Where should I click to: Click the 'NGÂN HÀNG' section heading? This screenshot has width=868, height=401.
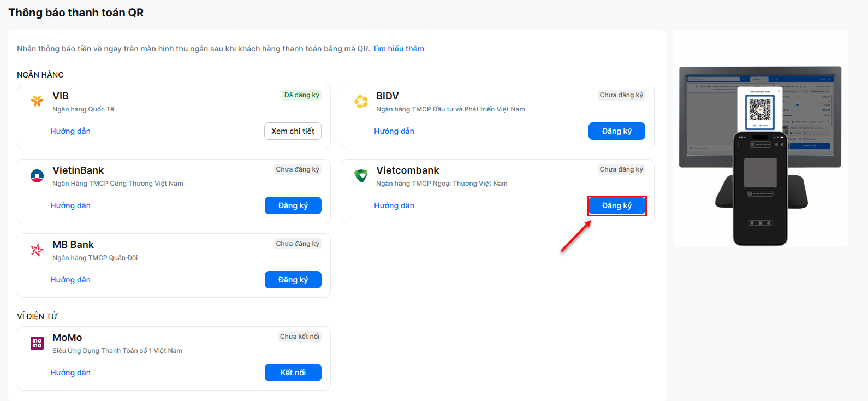click(x=40, y=75)
